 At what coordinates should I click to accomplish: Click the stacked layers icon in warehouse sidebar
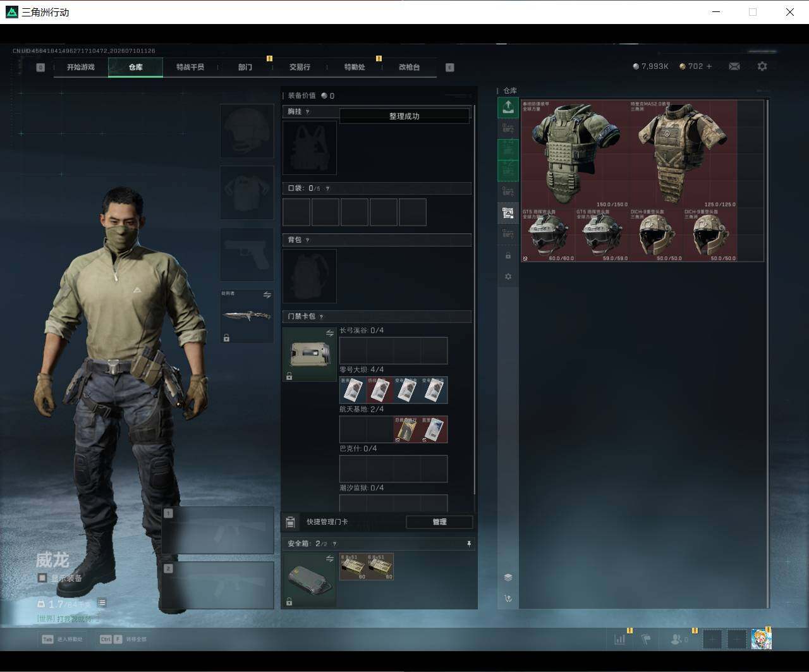pos(508,577)
